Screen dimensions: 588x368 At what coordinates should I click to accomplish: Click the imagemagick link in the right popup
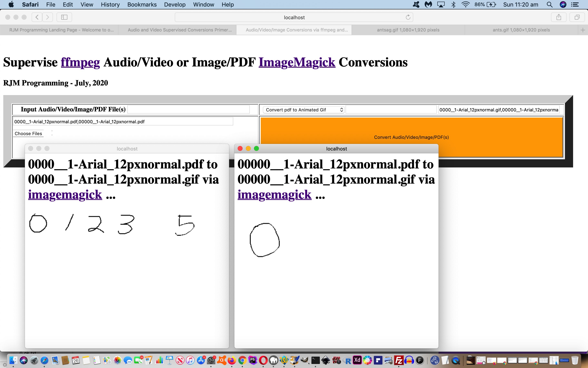[274, 195]
